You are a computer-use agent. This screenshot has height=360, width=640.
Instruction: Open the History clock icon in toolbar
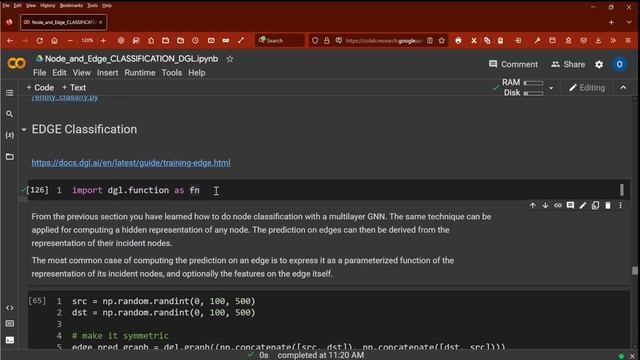(x=196, y=40)
